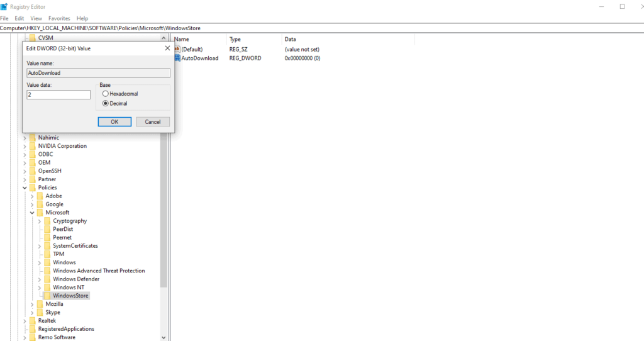This screenshot has height=341, width=644.
Task: Select the Remo Software key
Action: (x=57, y=337)
